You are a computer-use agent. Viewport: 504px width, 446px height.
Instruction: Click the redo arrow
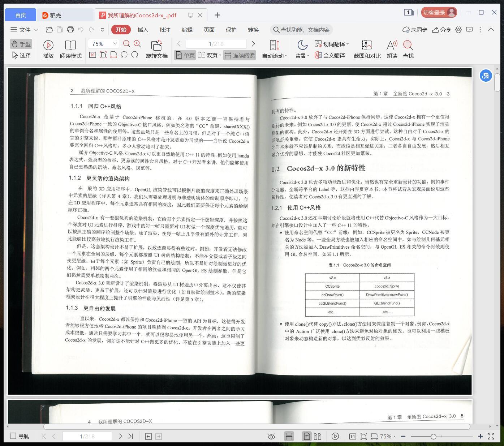(x=92, y=30)
